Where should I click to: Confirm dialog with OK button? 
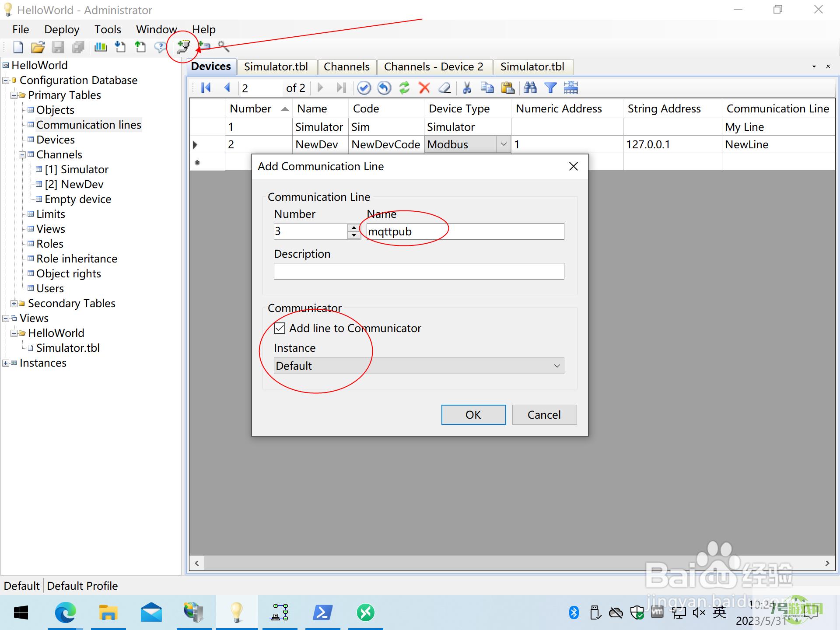point(473,415)
